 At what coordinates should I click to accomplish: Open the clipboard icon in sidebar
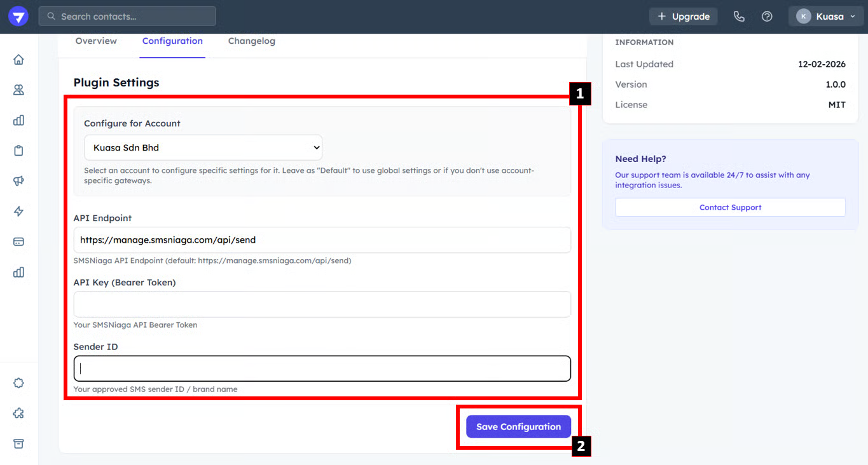18,151
